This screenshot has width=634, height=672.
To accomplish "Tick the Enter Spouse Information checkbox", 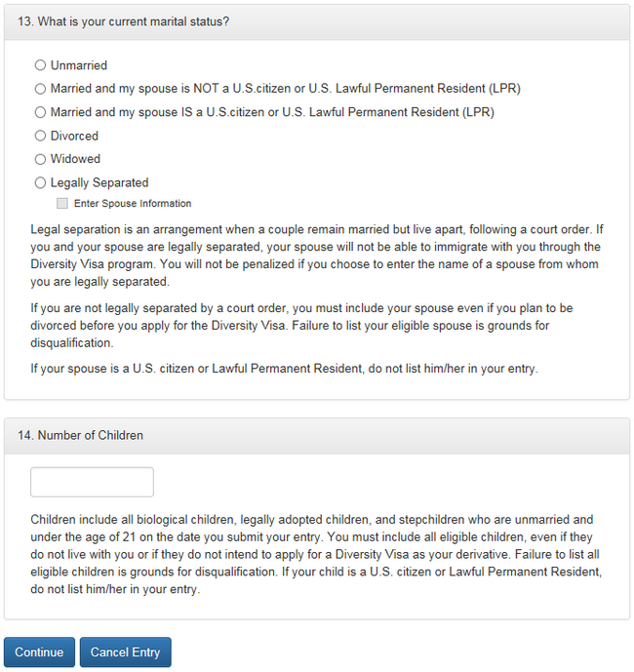I will [x=62, y=204].
